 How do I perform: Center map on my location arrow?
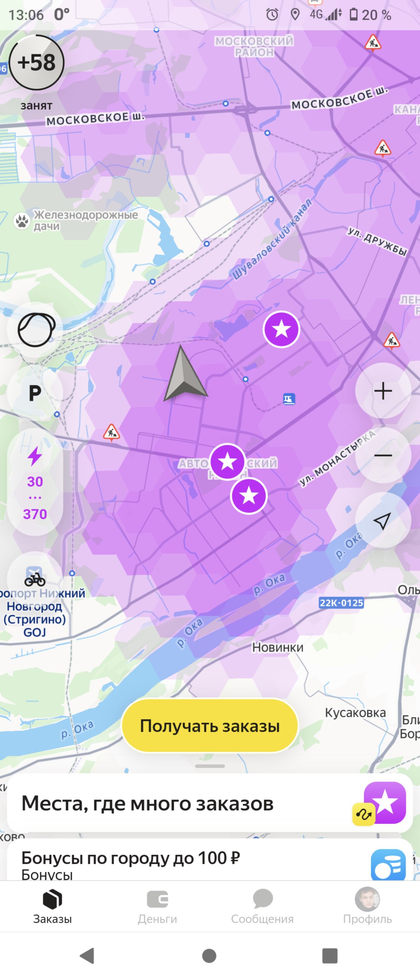coord(383,520)
